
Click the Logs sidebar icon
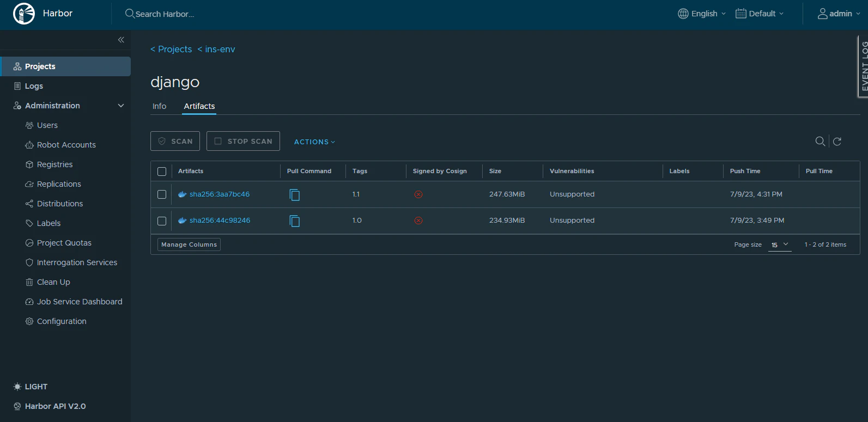tap(17, 86)
